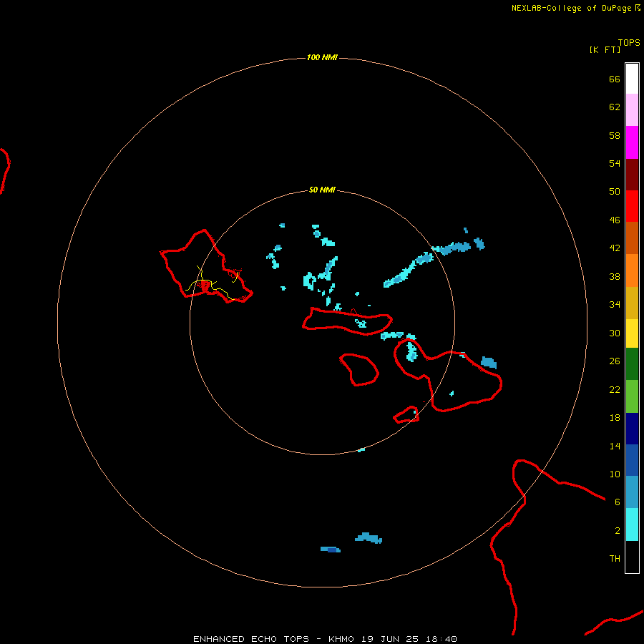Select the magenta legend swatch near 58
Image resolution: width=644 pixels, height=644 pixels.
[632, 142]
